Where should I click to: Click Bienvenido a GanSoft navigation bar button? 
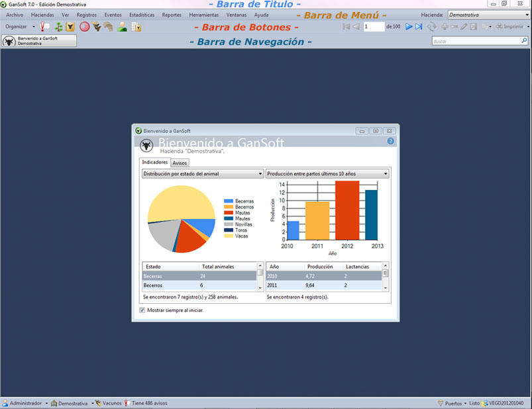(39, 41)
